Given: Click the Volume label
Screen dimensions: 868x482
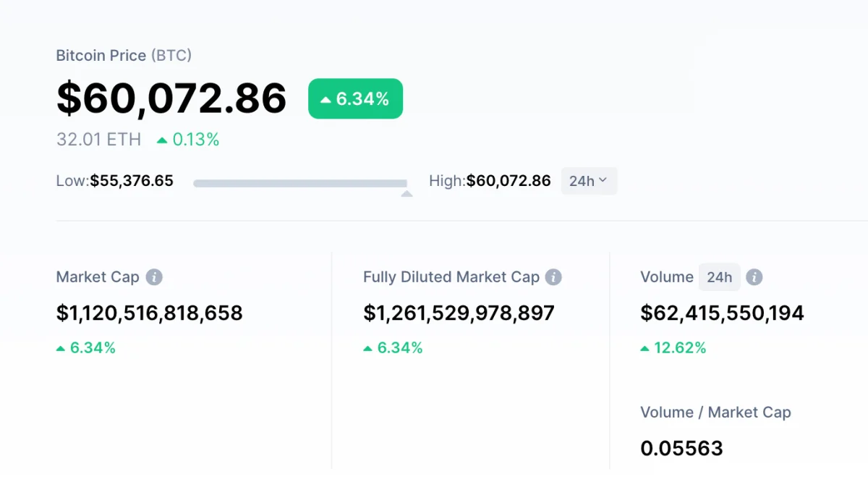Looking at the screenshot, I should [x=667, y=277].
